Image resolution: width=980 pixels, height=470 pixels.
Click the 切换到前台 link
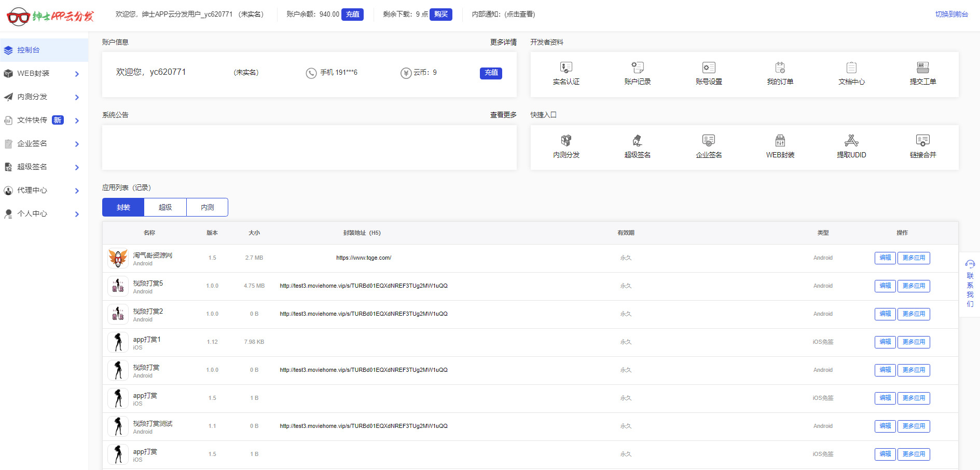(x=951, y=15)
